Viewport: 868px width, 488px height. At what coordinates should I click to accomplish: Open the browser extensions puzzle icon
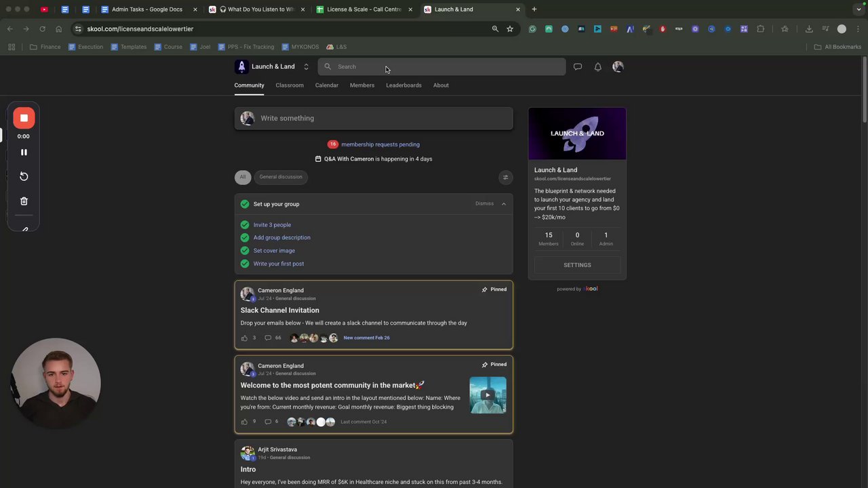click(x=760, y=29)
